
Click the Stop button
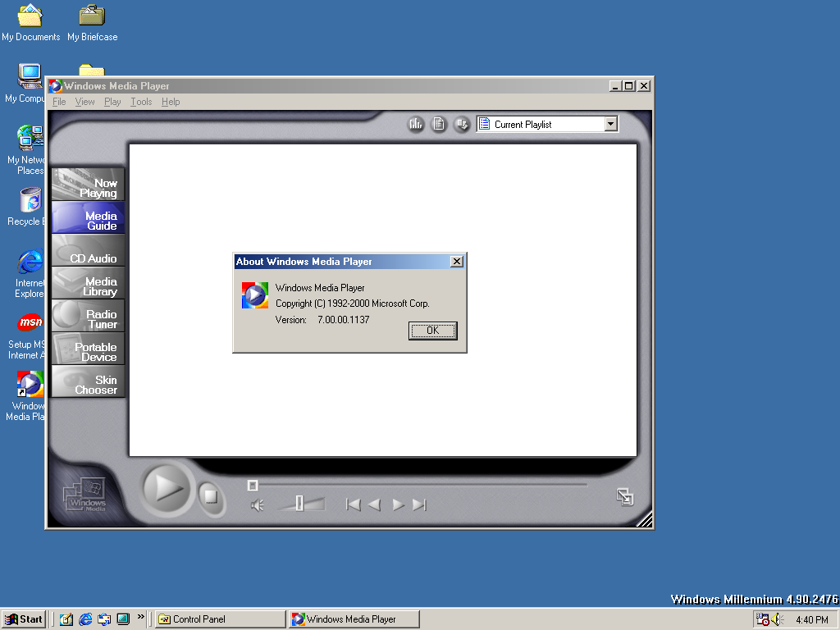pyautogui.click(x=211, y=497)
